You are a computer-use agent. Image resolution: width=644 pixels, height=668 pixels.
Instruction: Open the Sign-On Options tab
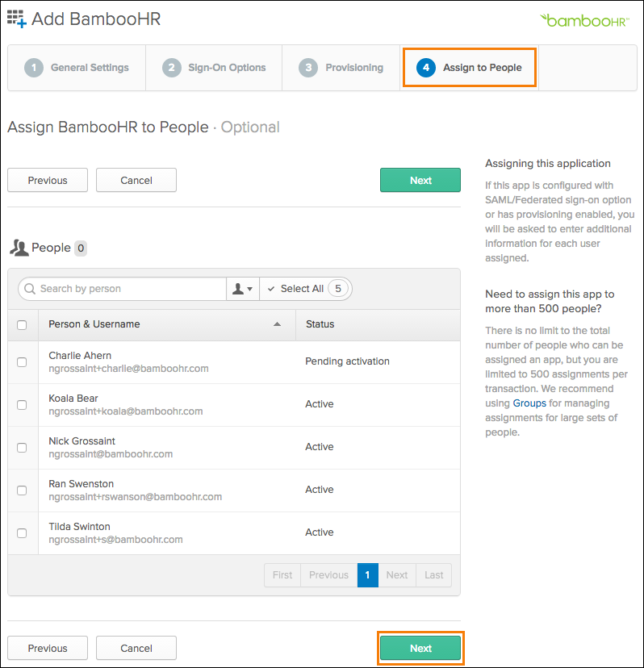(214, 68)
